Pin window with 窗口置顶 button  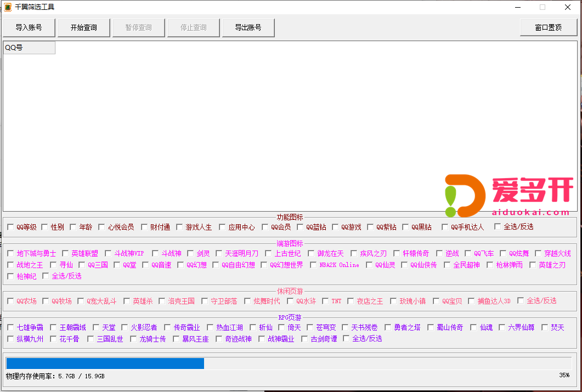tap(548, 28)
